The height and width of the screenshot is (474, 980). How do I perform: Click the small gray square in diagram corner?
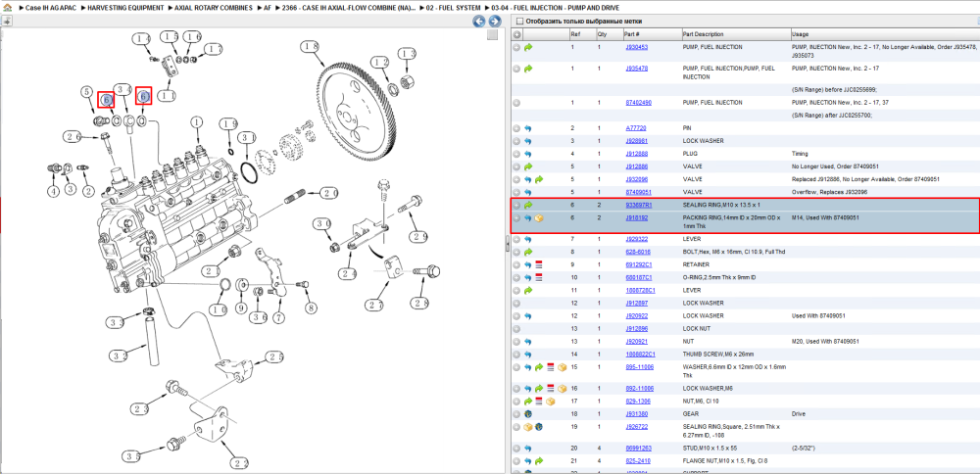click(493, 35)
